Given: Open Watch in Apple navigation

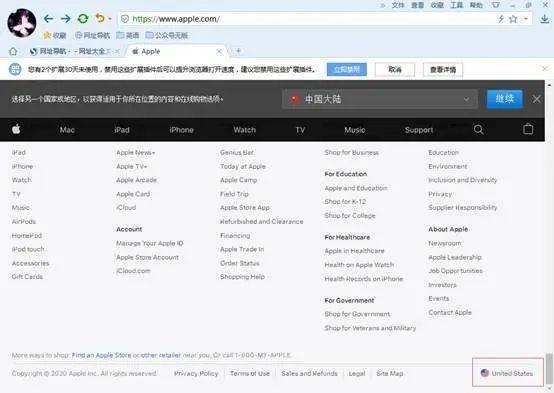Looking at the screenshot, I should point(244,130).
